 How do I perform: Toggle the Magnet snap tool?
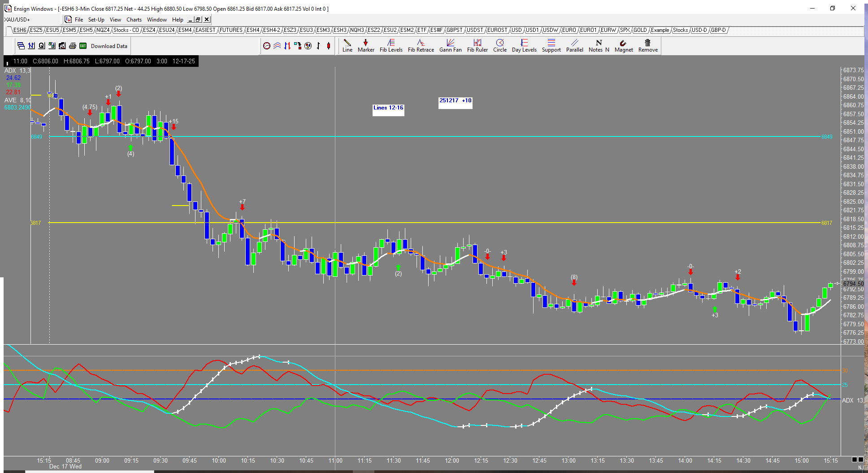[623, 45]
